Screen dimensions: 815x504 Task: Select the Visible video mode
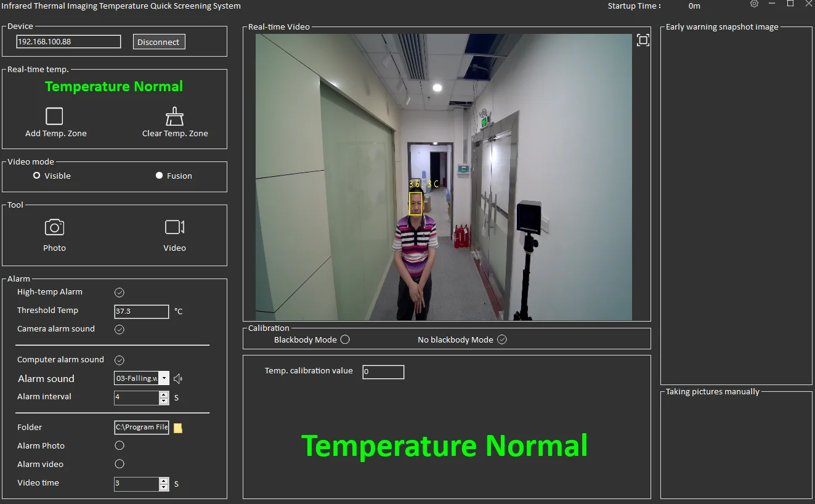click(37, 176)
